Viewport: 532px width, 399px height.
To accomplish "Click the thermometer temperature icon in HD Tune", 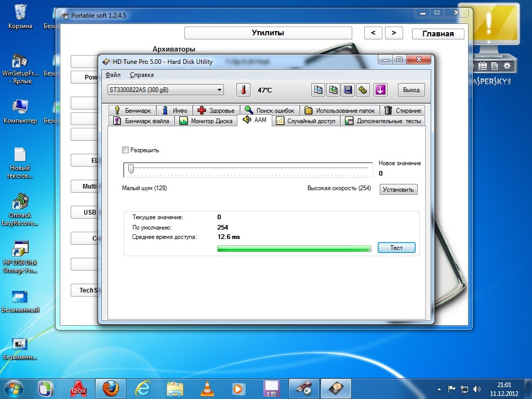I will pos(243,90).
